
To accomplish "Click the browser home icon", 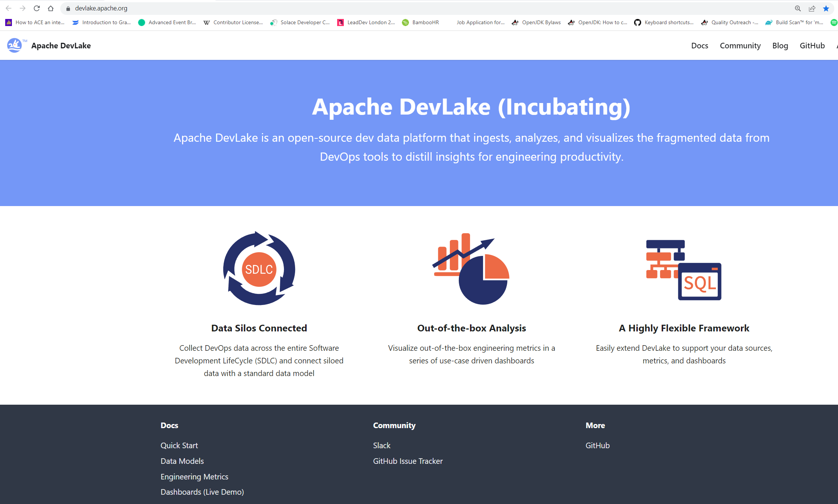I will pyautogui.click(x=51, y=8).
